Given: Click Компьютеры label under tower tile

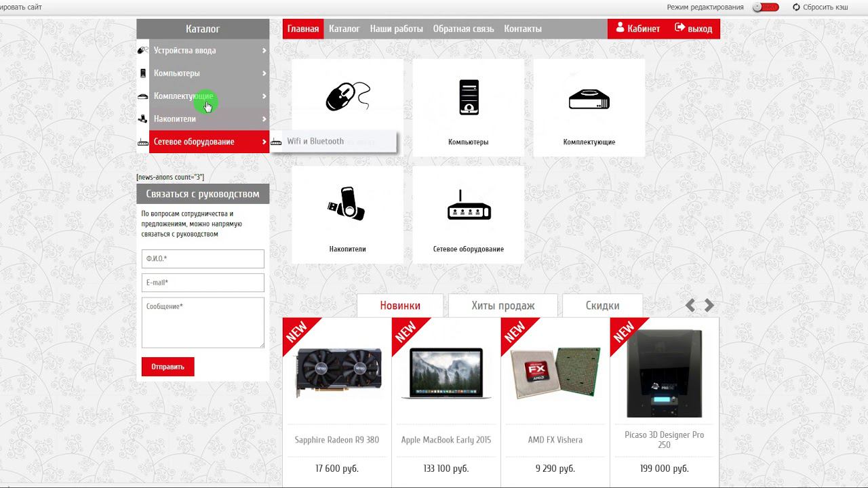Looking at the screenshot, I should [469, 142].
